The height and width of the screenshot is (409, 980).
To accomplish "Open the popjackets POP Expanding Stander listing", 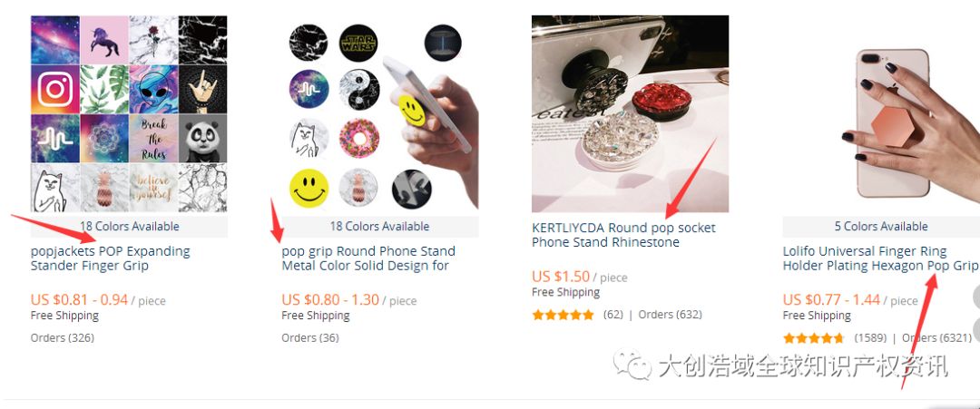I will click(x=110, y=258).
